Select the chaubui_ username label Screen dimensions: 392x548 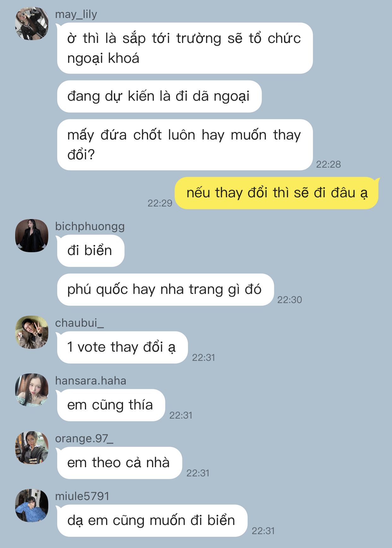pos(80,323)
